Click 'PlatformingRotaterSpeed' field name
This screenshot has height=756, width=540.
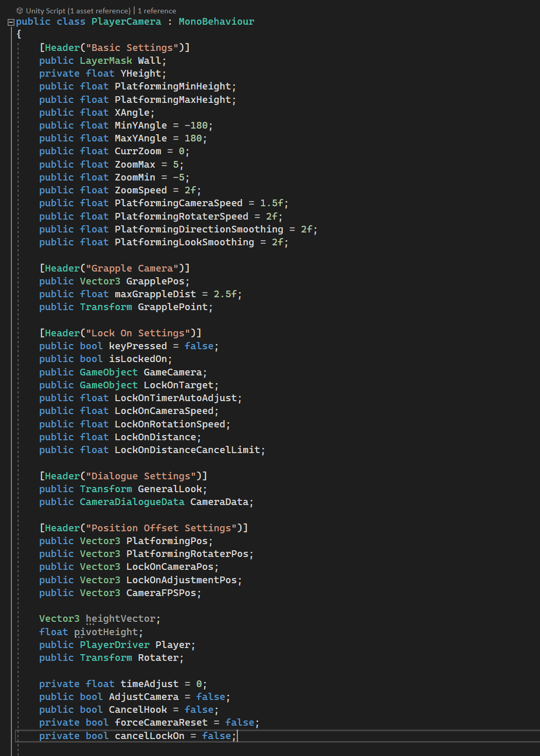point(182,217)
